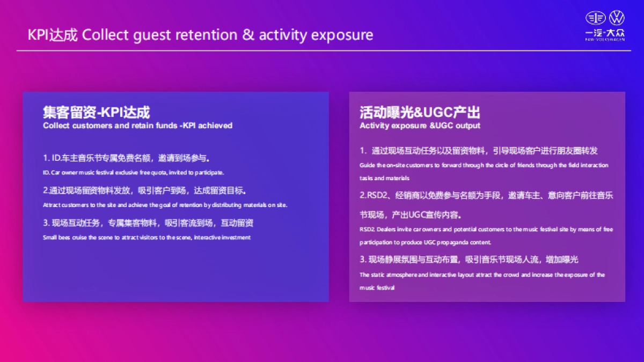Image resolution: width=644 pixels, height=362 pixels.
Task: Click the line "3. 现场互动任务，专属集客物料"
Action: [x=148, y=223]
